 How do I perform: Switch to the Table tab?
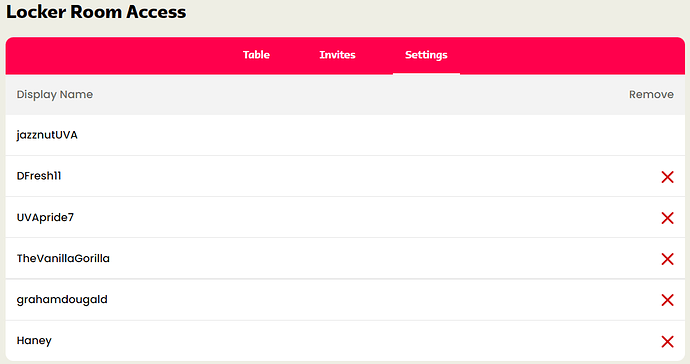pos(256,55)
